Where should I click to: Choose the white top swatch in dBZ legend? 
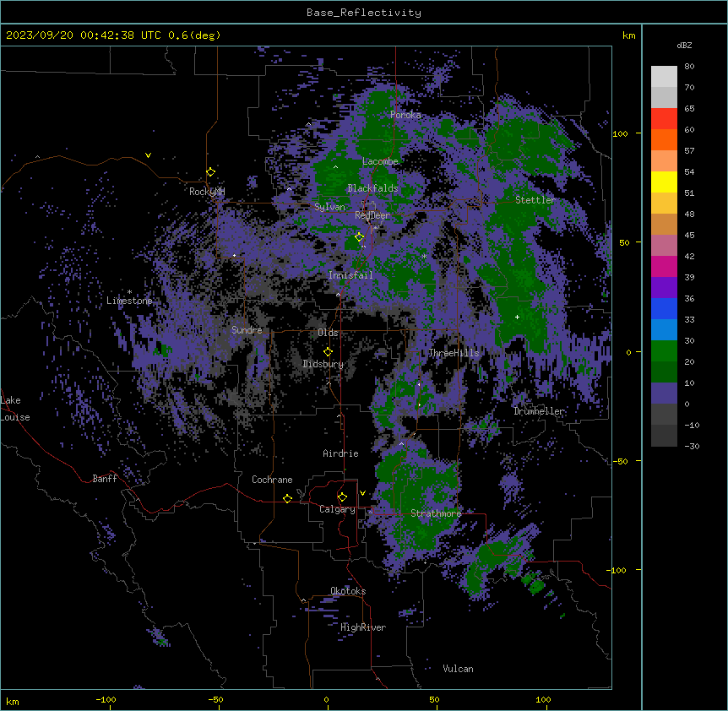(x=664, y=77)
